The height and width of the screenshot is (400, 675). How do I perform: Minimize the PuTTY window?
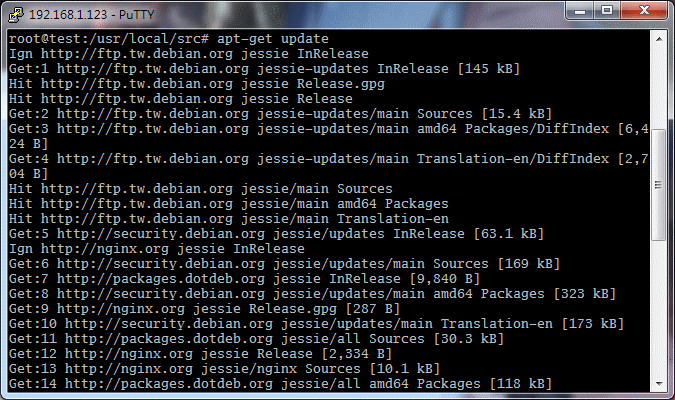pyautogui.click(x=580, y=10)
